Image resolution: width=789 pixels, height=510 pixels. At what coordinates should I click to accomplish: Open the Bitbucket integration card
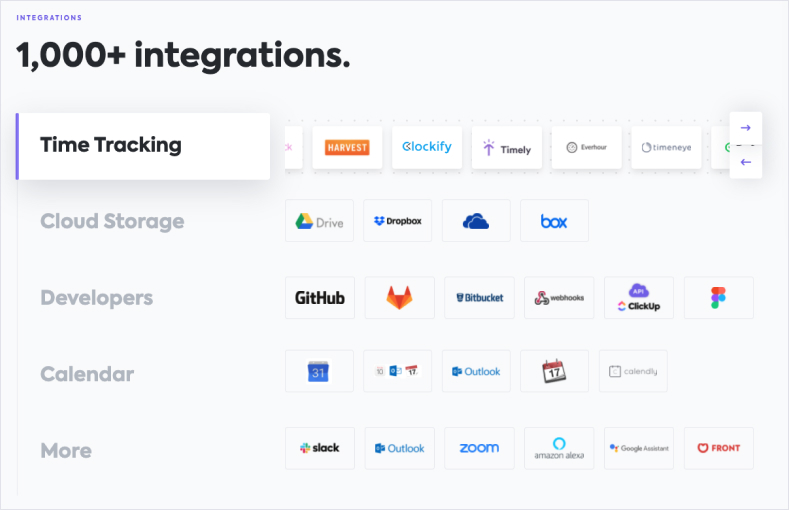pyautogui.click(x=480, y=298)
